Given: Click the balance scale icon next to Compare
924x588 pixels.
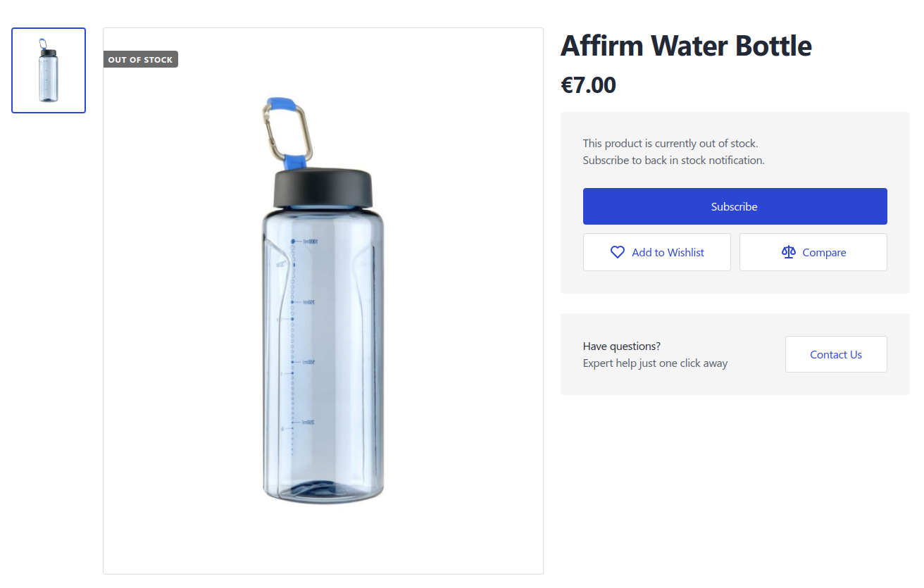Looking at the screenshot, I should [x=788, y=251].
